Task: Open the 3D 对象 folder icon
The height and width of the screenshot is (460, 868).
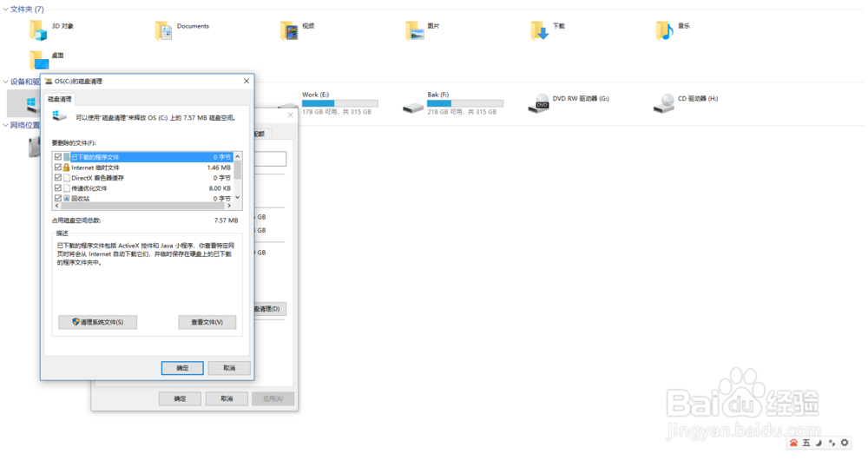Action: pyautogui.click(x=38, y=30)
